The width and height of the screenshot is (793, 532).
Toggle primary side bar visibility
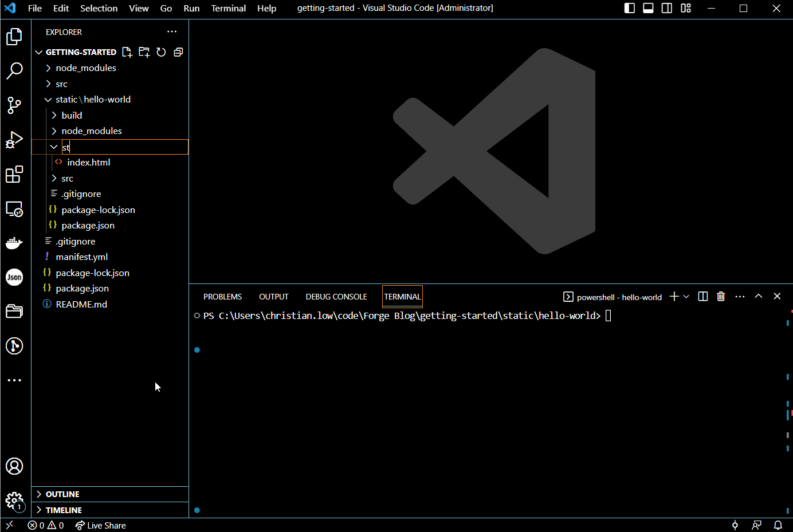click(x=629, y=8)
